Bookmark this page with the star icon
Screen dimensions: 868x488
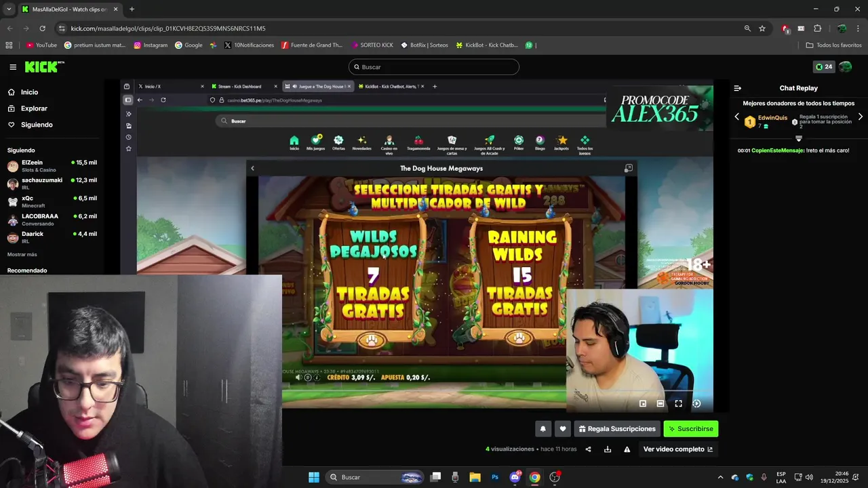[762, 28]
